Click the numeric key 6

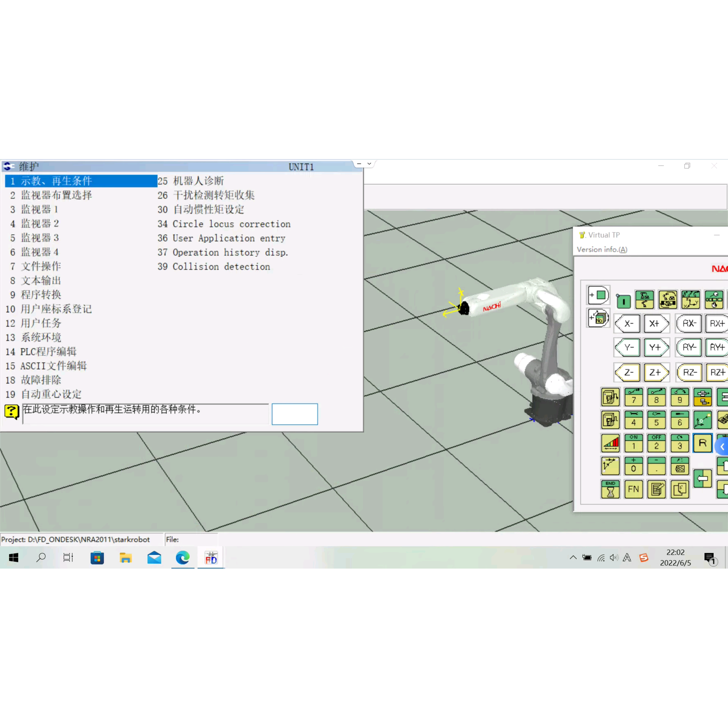680,420
